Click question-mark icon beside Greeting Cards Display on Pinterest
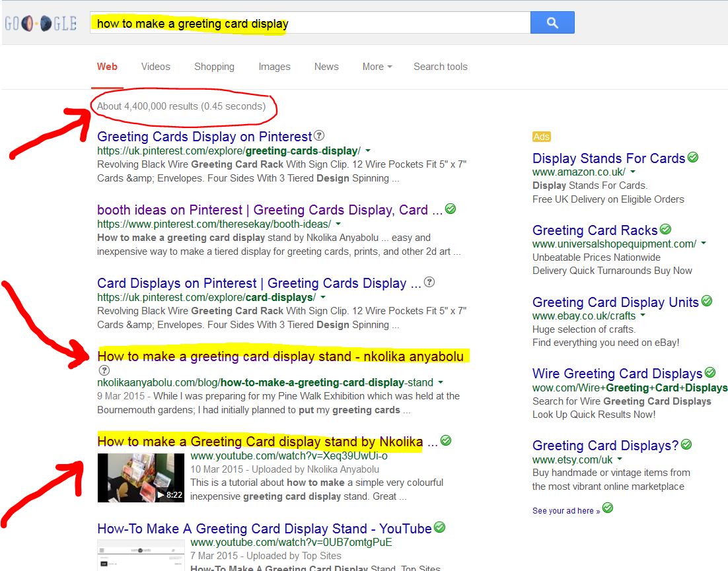The image size is (728, 571). (x=319, y=135)
